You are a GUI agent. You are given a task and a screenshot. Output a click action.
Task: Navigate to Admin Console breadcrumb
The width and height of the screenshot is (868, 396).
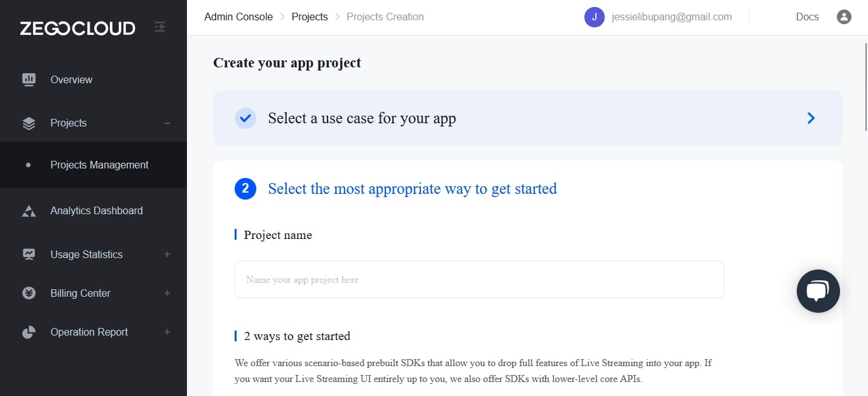[238, 17]
